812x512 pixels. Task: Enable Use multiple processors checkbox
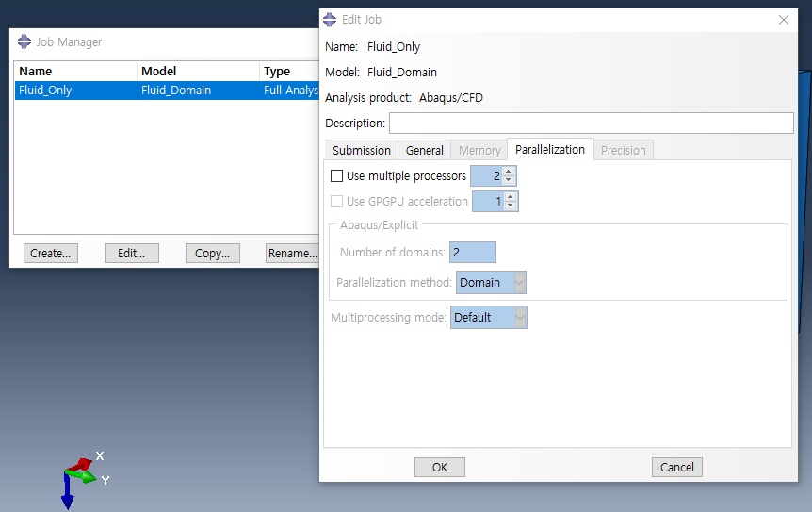pyautogui.click(x=336, y=176)
